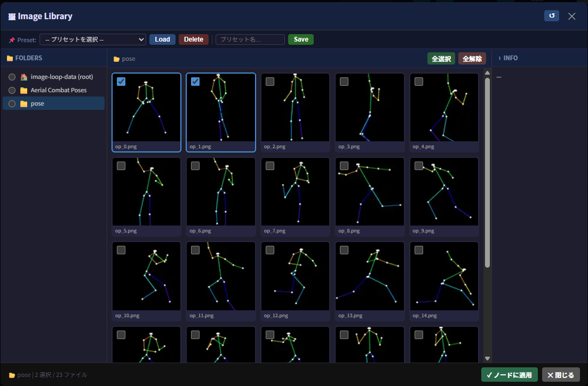This screenshot has height=386, width=588.
Task: Select the op_4.png pose thumbnail
Action: [x=444, y=108]
